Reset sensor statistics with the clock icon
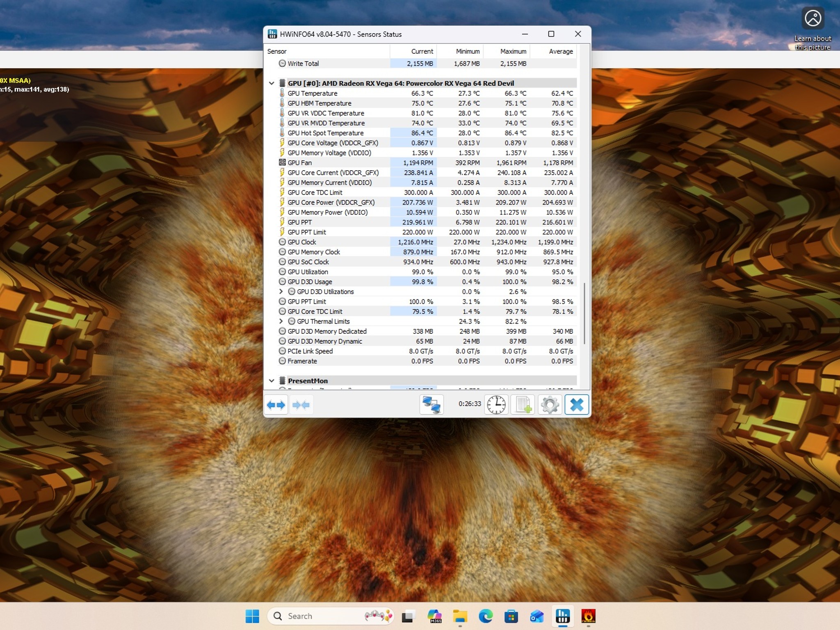 point(496,404)
